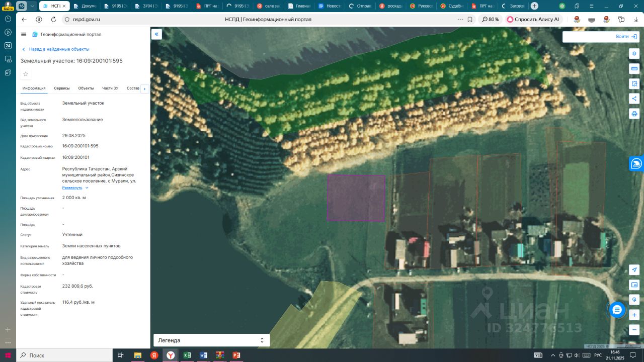Click the Спросить Алису AI button
The width and height of the screenshot is (644, 362).
tap(533, 19)
